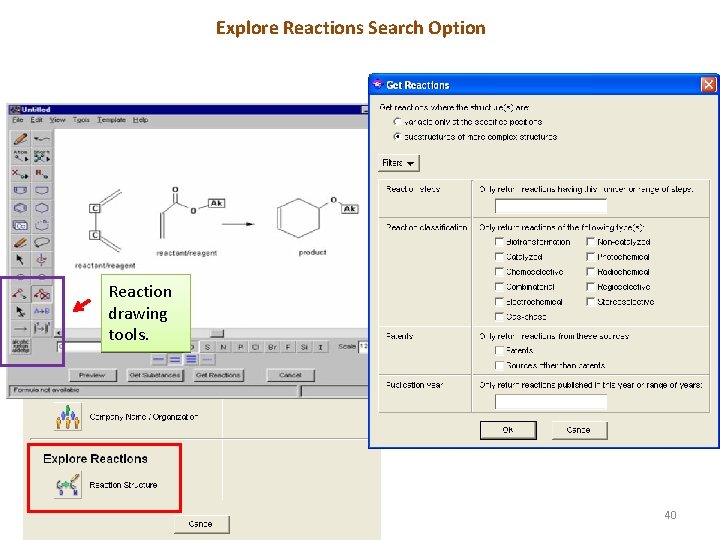The width and height of the screenshot is (720, 540).
Task: Select the Pencil drawing tool
Action: (x=20, y=139)
